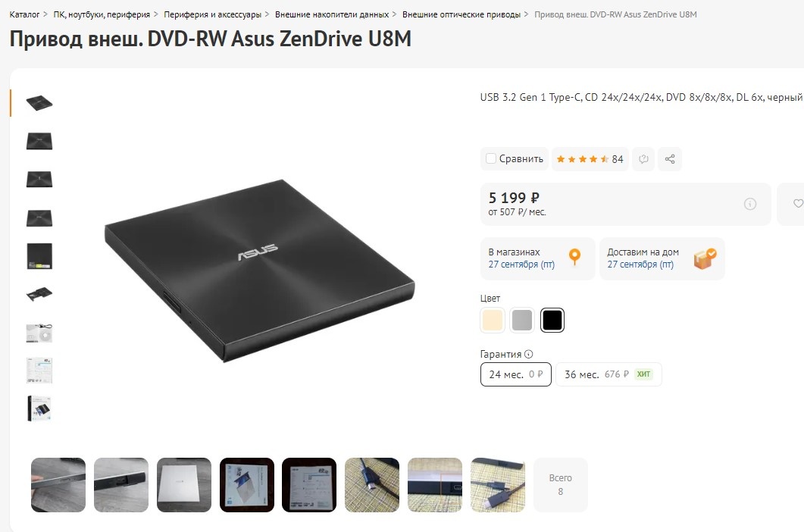The width and height of the screenshot is (804, 532).
Task: Click the store location pin icon
Action: [575, 256]
